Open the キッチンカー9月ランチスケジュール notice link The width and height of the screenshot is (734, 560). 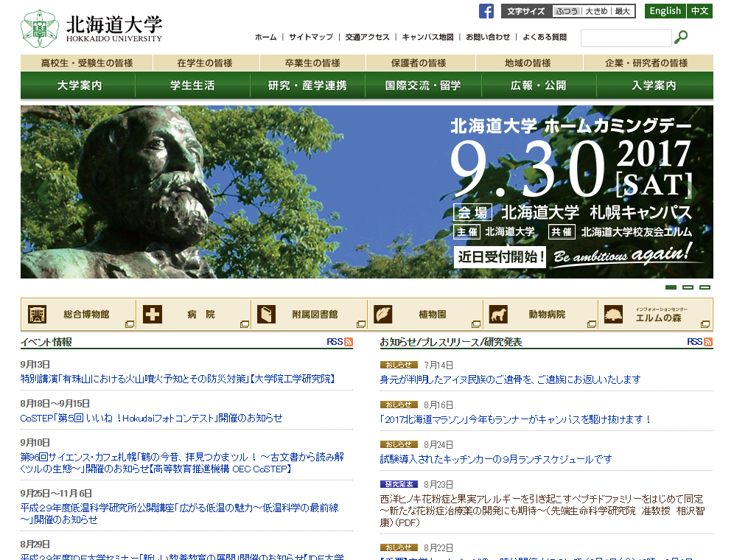coord(496,459)
